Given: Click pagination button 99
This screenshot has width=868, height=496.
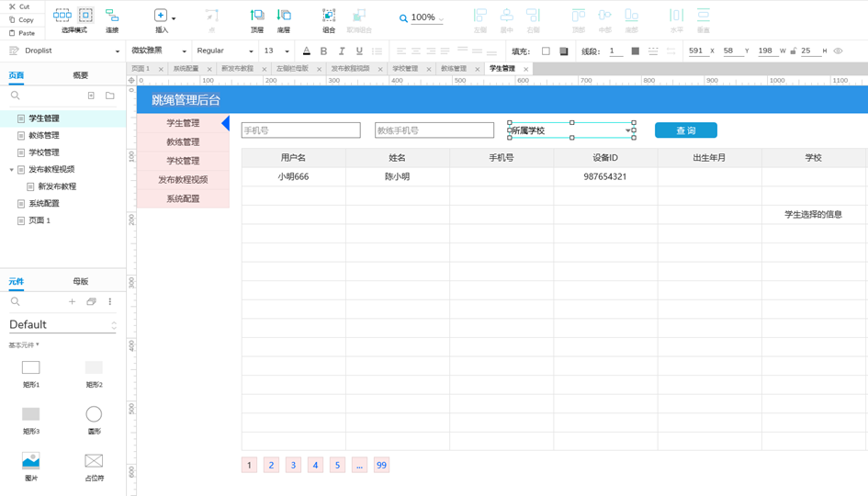Looking at the screenshot, I should tap(381, 465).
